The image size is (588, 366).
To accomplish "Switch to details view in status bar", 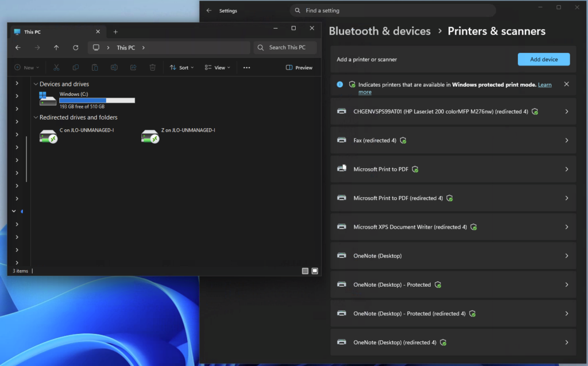I will coord(305,271).
